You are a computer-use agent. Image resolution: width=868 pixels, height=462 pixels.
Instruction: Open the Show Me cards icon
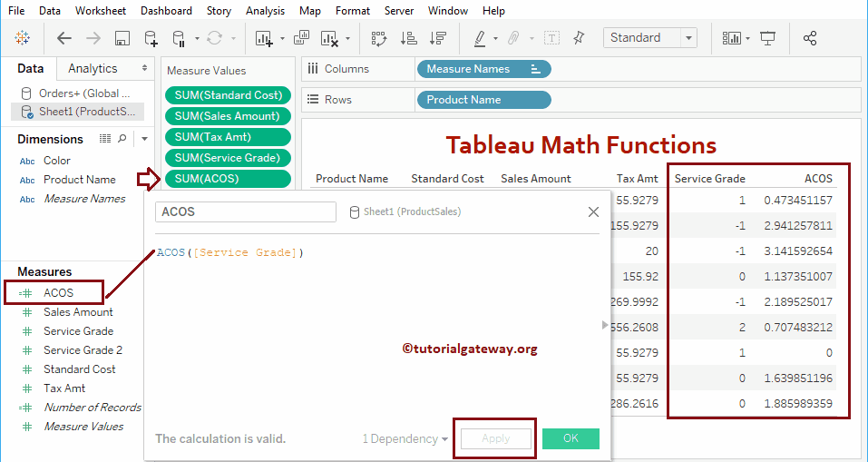tap(732, 38)
